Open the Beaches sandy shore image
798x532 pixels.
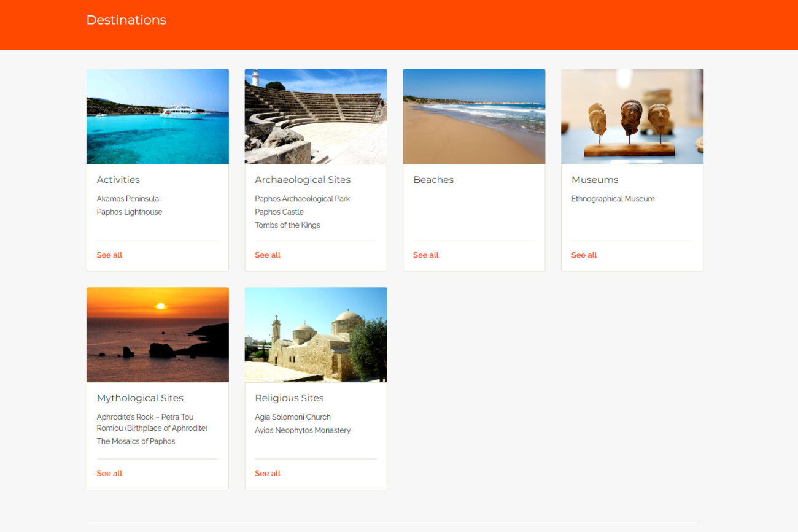[473, 117]
